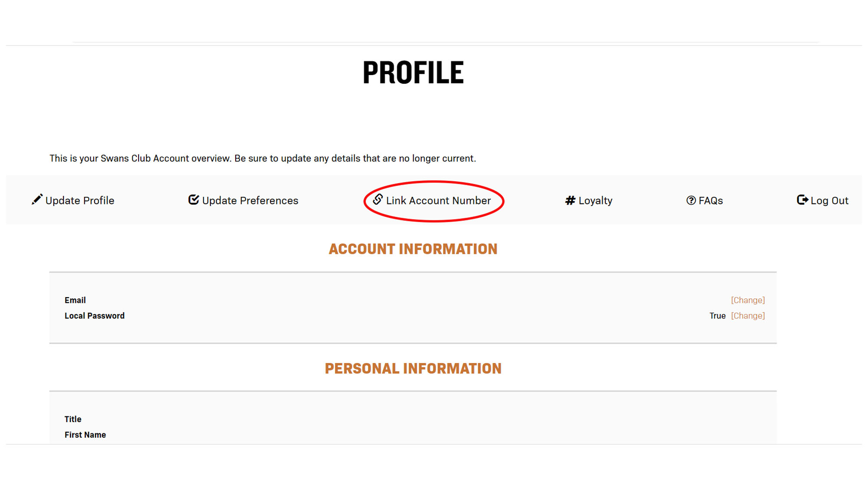Click the hash icon next to Loyalty
The image size is (868, 488).
(570, 200)
